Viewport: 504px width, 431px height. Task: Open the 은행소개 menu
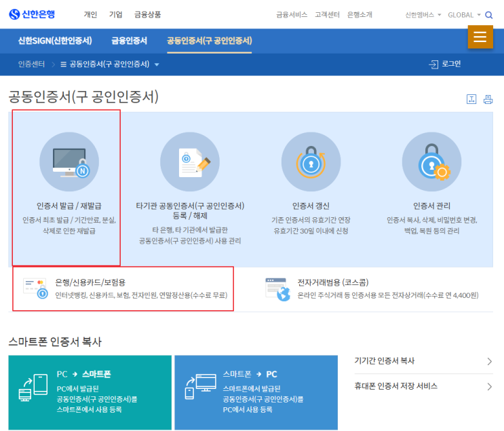[360, 15]
